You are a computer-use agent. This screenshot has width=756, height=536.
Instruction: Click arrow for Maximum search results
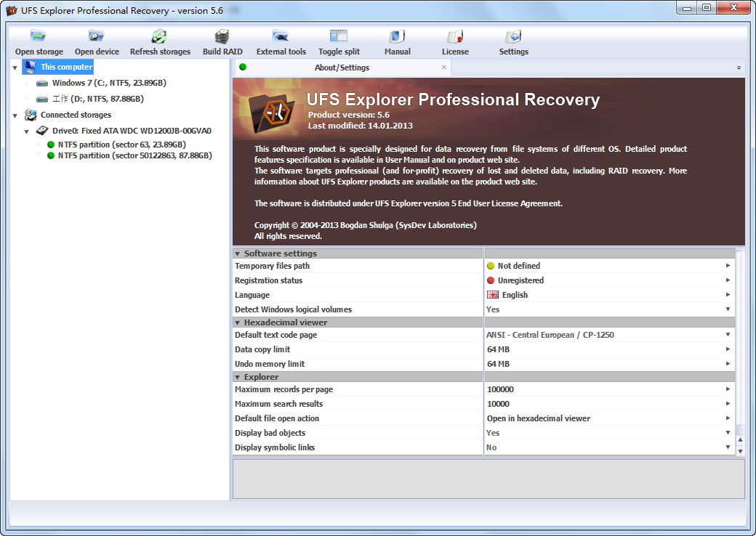(728, 404)
